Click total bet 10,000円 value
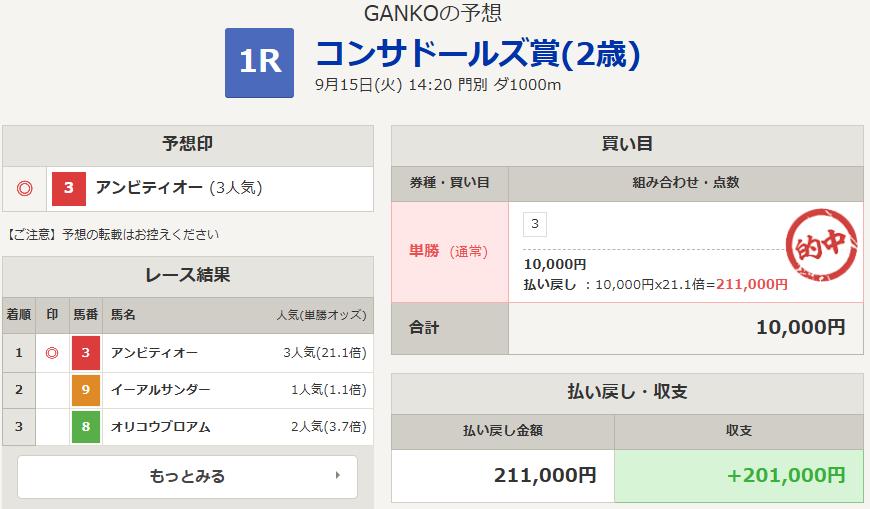The image size is (870, 509). (x=801, y=327)
